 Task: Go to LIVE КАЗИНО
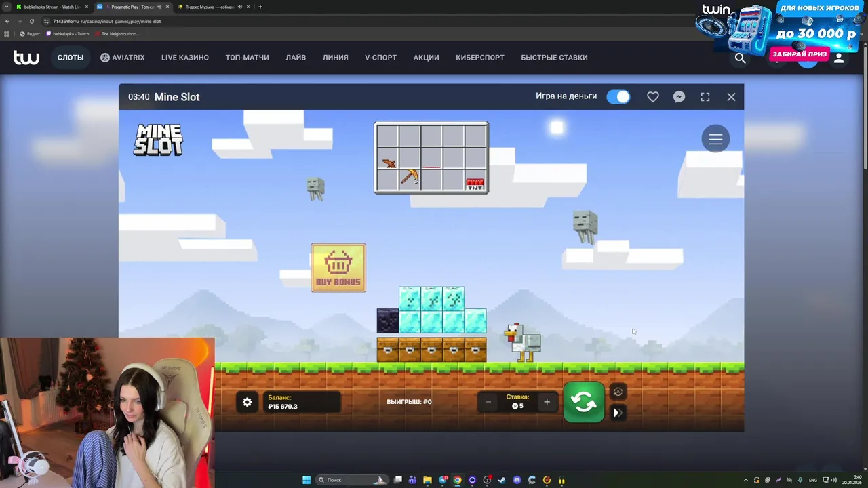pyautogui.click(x=185, y=58)
